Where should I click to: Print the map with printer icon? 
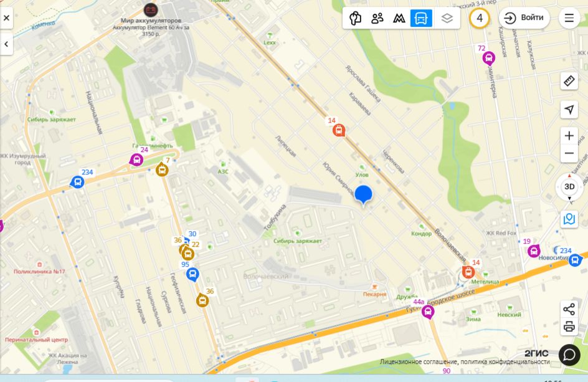click(x=569, y=327)
